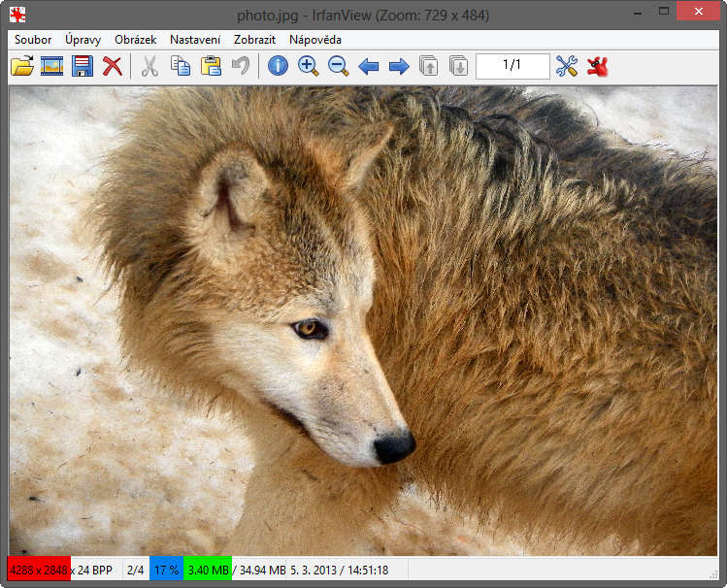The height and width of the screenshot is (588, 727).
Task: Go to next image with the right arrow
Action: 399,66
